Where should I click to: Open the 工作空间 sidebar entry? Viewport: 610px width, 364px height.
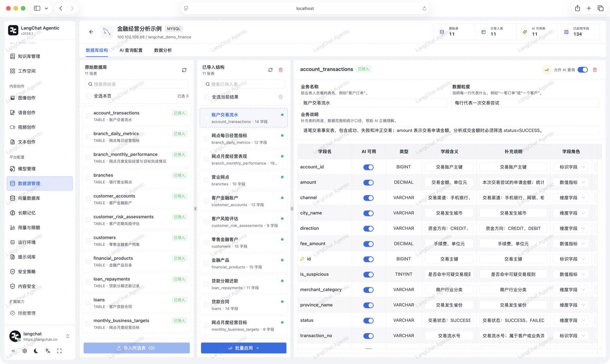point(40,71)
